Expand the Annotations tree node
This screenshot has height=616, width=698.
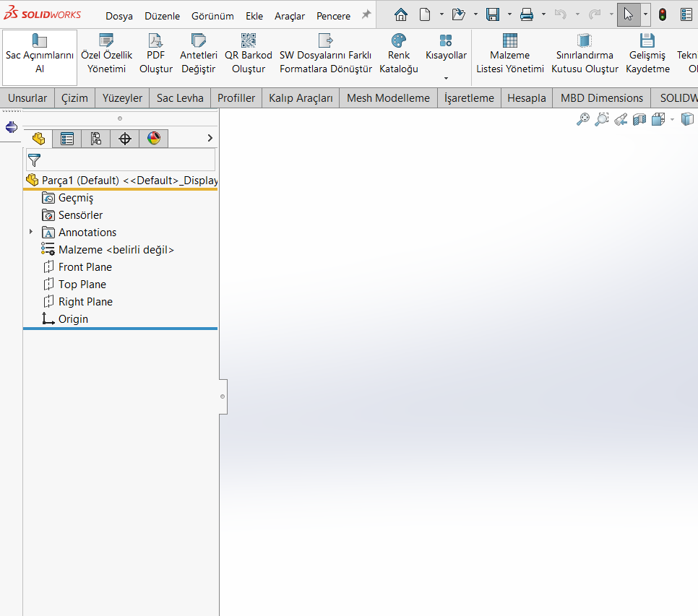click(31, 232)
